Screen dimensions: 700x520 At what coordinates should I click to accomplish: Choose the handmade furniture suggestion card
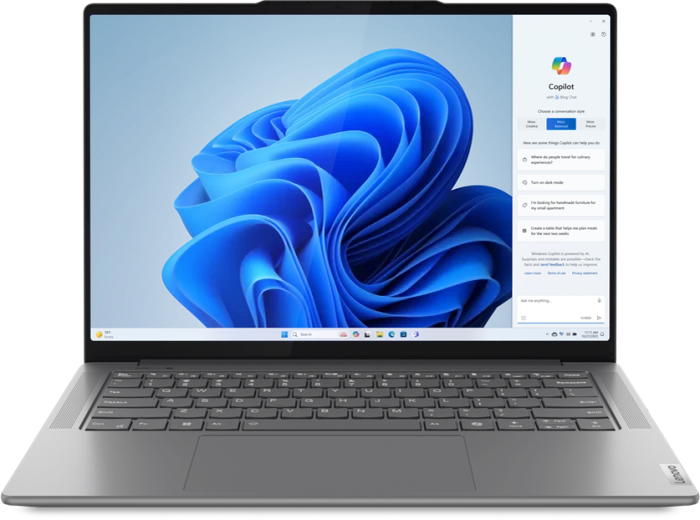click(561, 205)
